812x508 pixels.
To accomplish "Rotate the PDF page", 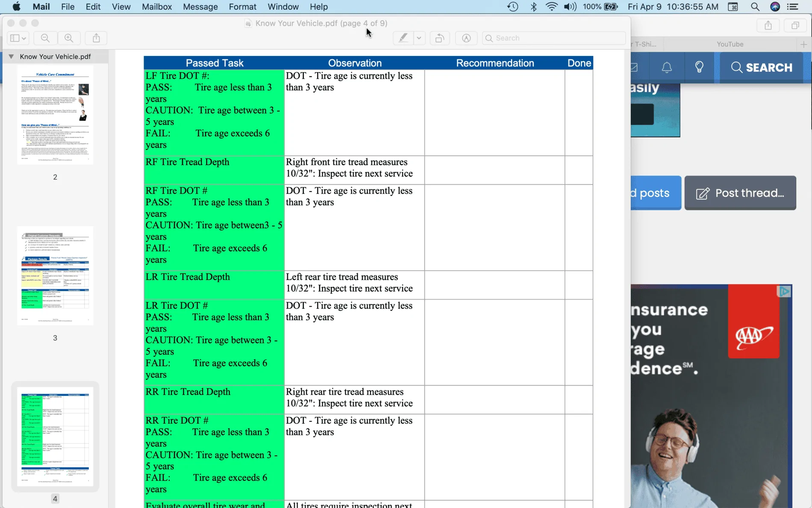I will [439, 38].
